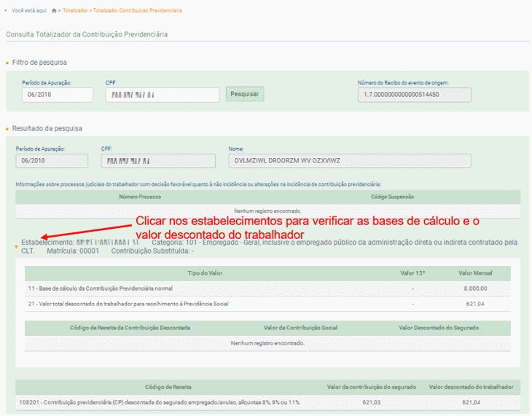Click the Número do Recibo filter field
This screenshot has height=416, width=532.
point(414,95)
